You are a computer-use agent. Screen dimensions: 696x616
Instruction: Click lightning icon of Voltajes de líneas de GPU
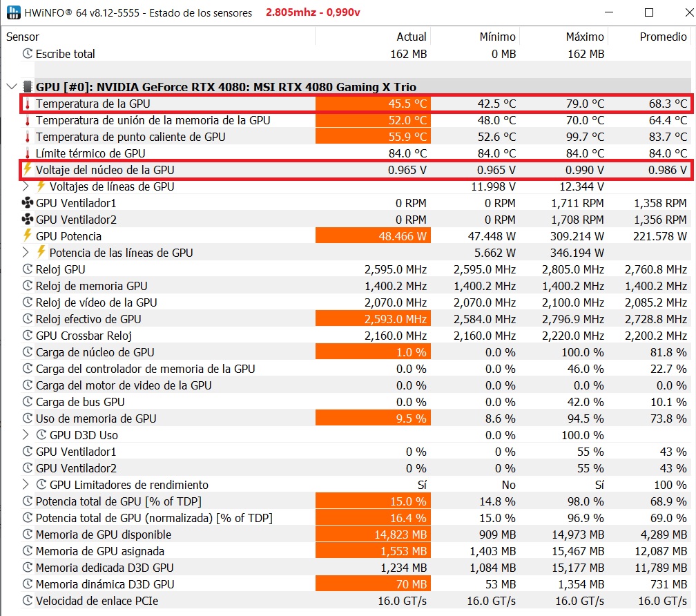pos(41,186)
